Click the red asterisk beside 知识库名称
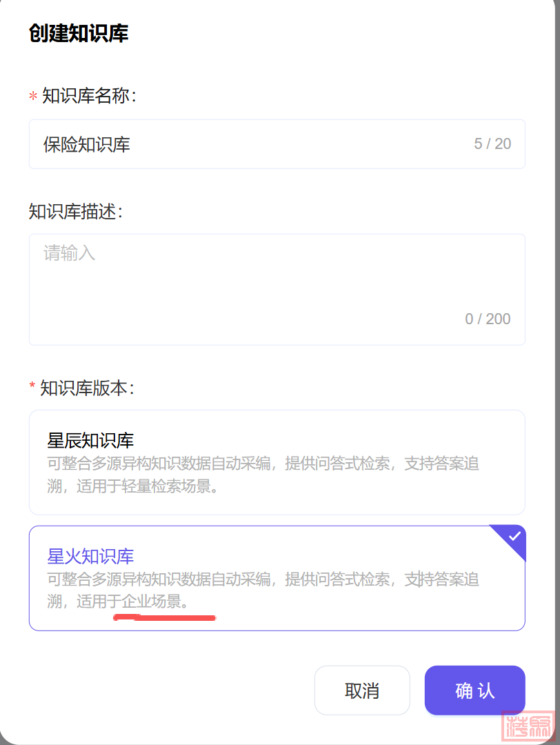The height and width of the screenshot is (745, 560). coord(33,97)
